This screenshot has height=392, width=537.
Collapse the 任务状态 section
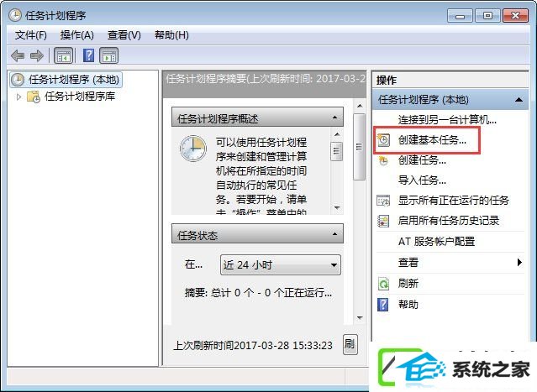(x=334, y=234)
